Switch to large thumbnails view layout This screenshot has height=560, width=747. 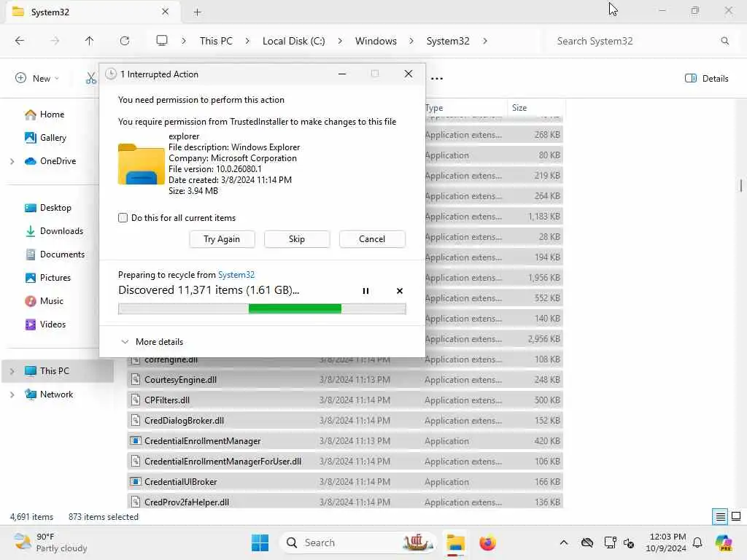(736, 517)
